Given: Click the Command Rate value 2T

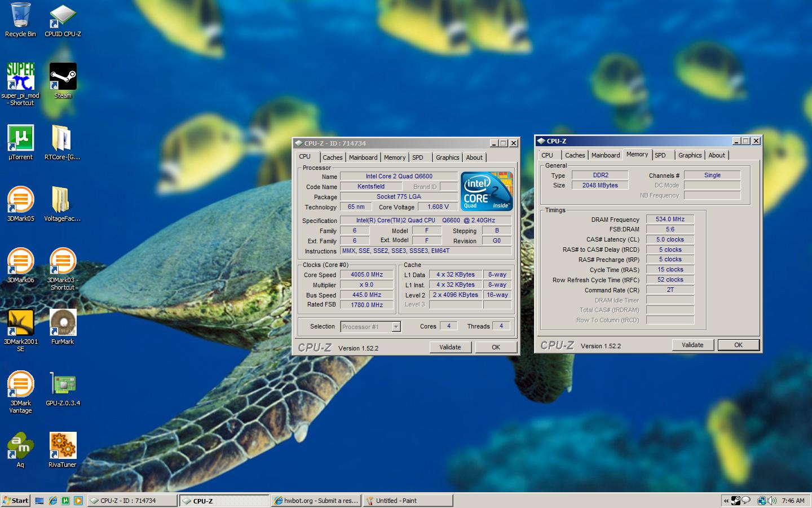Looking at the screenshot, I should (x=670, y=290).
